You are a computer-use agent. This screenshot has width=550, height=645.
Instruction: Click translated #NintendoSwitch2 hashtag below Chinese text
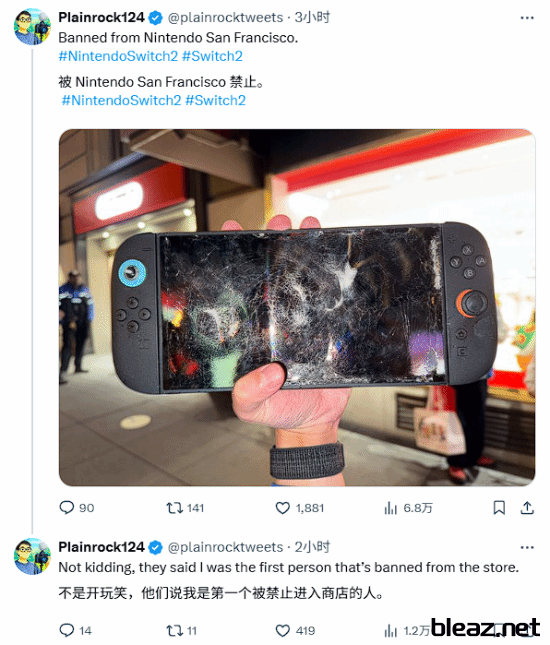(x=121, y=100)
